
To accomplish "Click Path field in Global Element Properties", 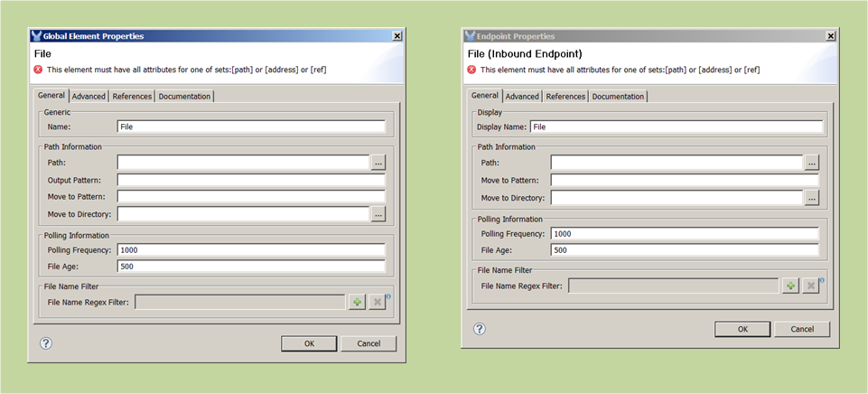I will [x=243, y=163].
